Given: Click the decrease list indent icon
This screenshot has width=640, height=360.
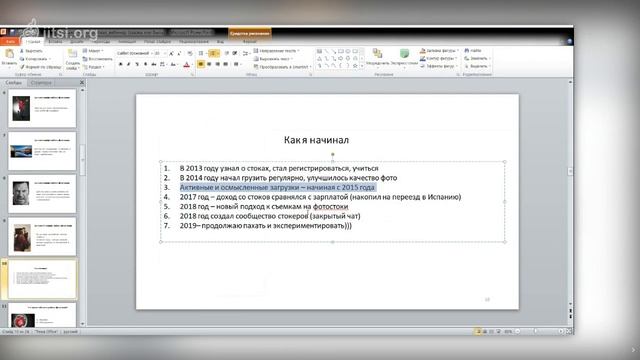Looking at the screenshot, I should pos(227,53).
